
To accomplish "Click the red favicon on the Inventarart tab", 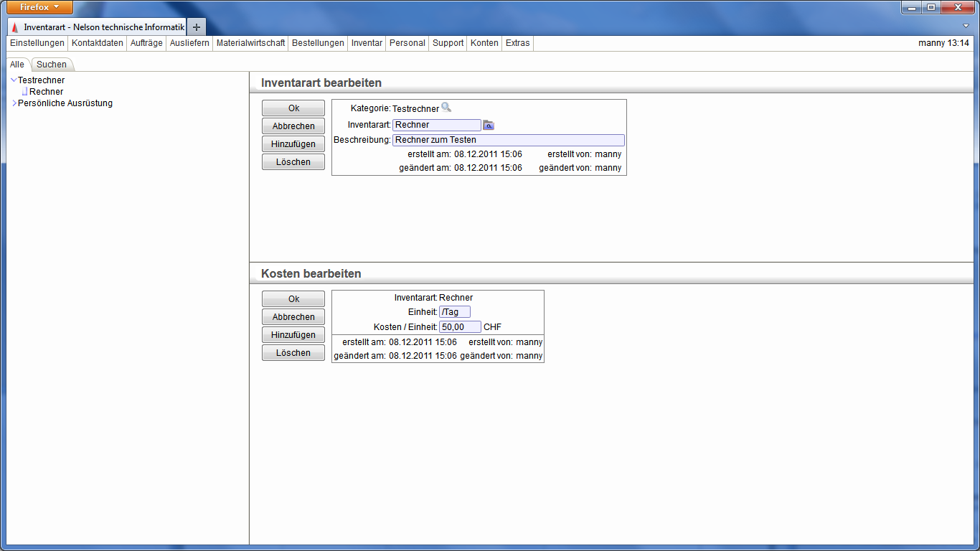I will point(15,27).
